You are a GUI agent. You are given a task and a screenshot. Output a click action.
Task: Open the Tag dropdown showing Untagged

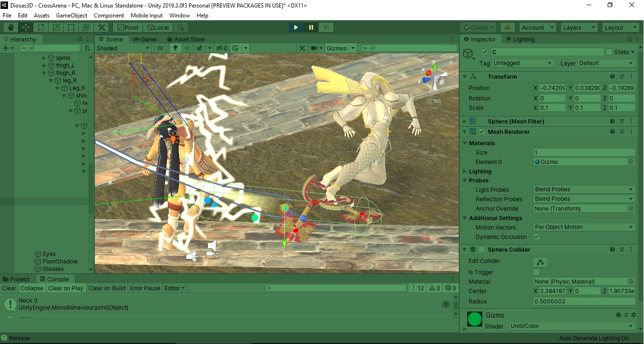523,63
